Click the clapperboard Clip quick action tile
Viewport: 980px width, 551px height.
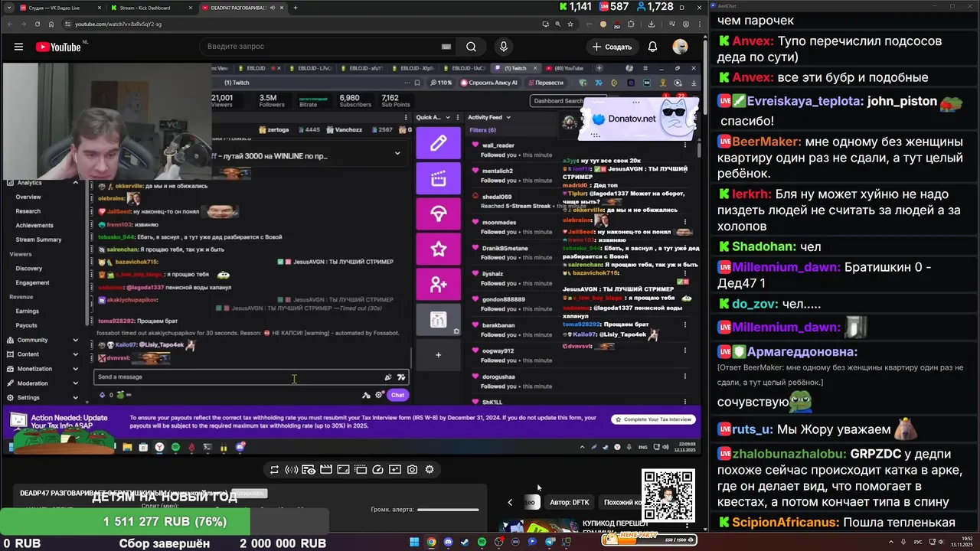coord(438,179)
